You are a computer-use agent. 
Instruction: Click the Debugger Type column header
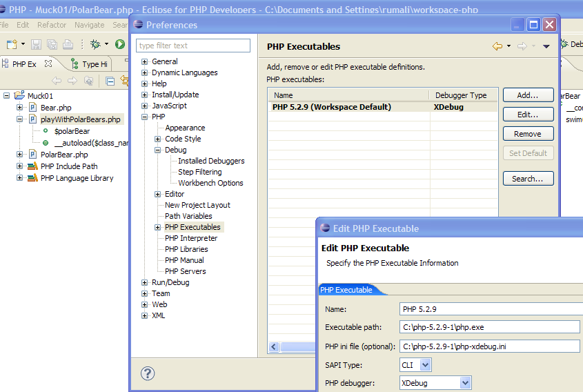[463, 95]
